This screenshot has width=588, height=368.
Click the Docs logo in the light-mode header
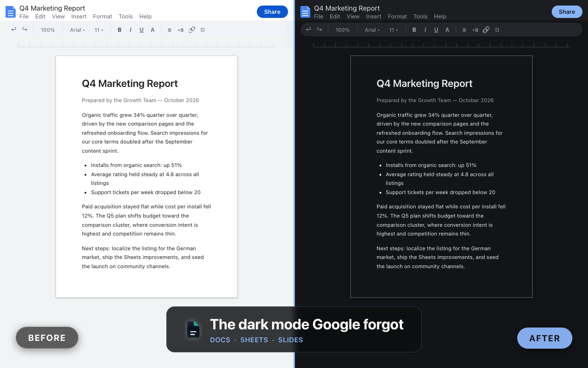coord(11,12)
